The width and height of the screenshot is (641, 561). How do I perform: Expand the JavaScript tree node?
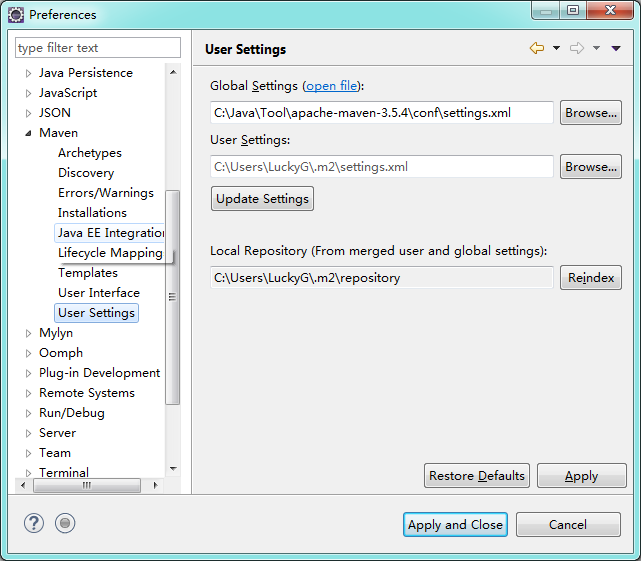point(28,93)
